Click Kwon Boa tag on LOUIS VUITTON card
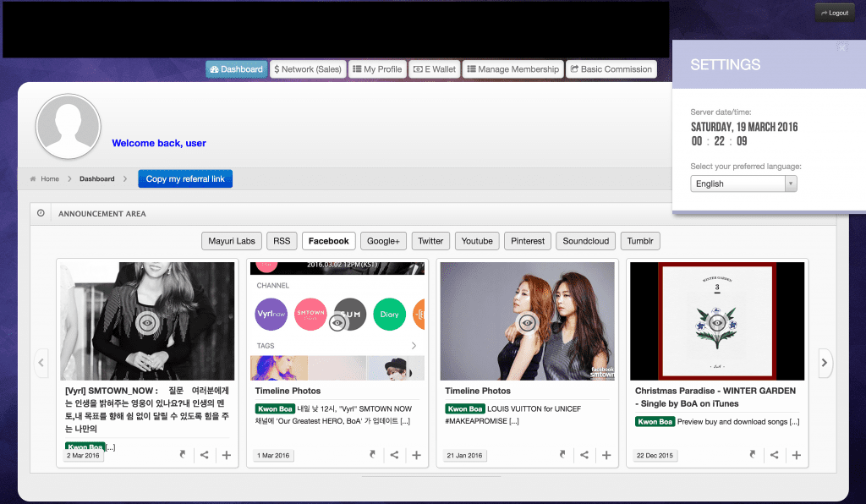 coord(465,409)
